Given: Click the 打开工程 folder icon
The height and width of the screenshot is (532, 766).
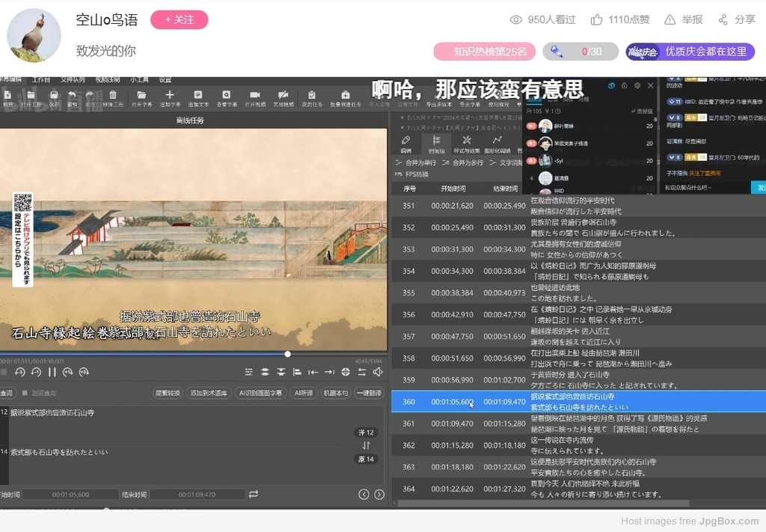Looking at the screenshot, I should pos(31,95).
